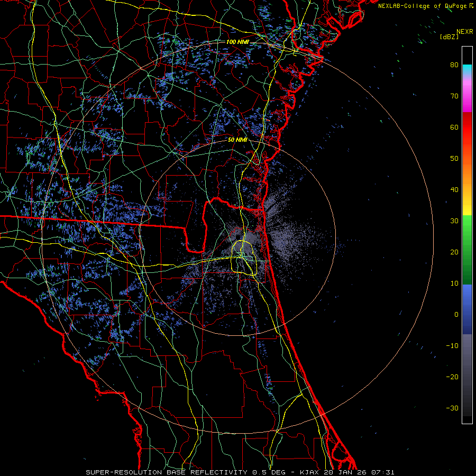Pick the red segment of the color bar
Screen dimensions: 476x476
pyautogui.click(x=467, y=127)
